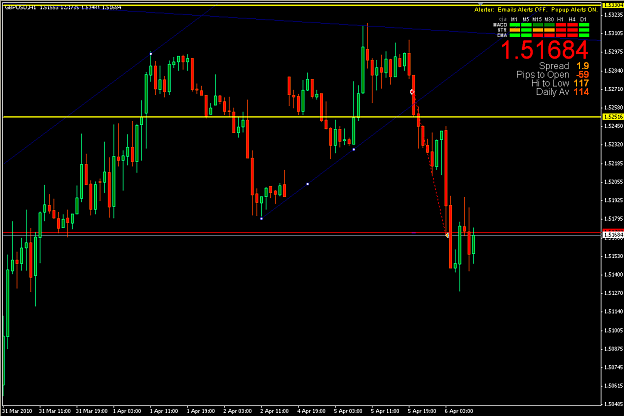Viewport: 625px width, 417px height.
Task: Click the white circle trade entry marker
Action: click(x=413, y=92)
